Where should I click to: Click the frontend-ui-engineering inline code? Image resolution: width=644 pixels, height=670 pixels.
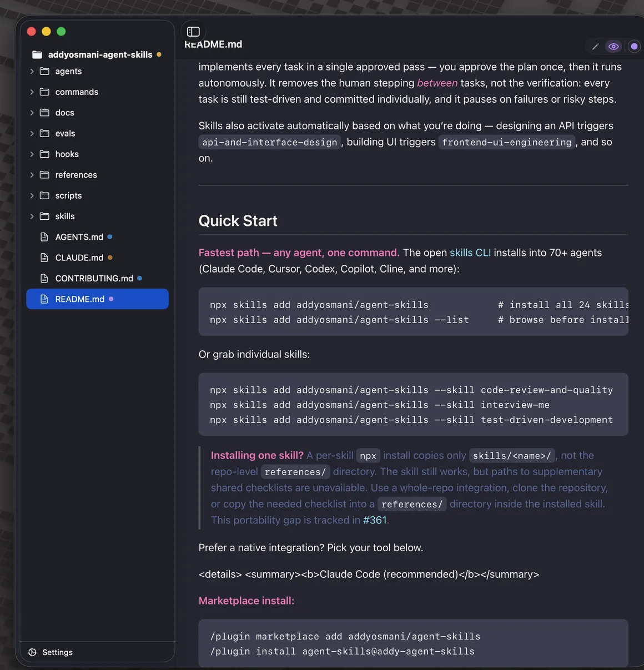point(507,142)
